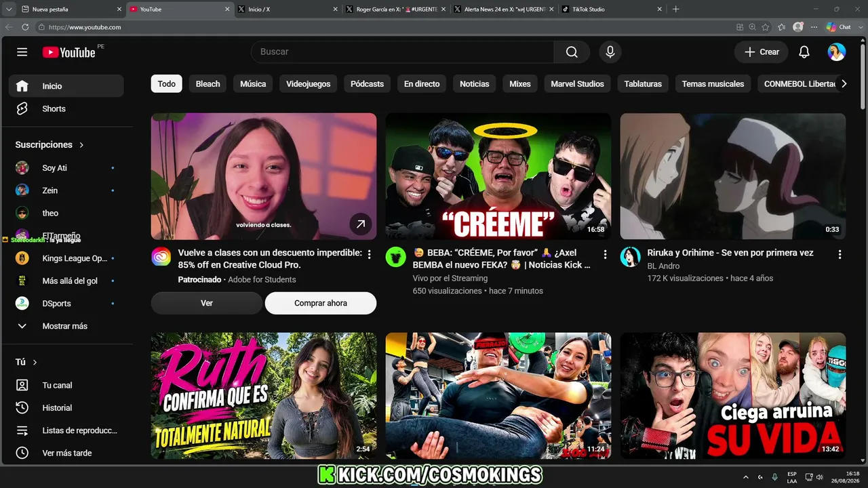
Task: Click the Buscar search field
Action: pyautogui.click(x=402, y=52)
